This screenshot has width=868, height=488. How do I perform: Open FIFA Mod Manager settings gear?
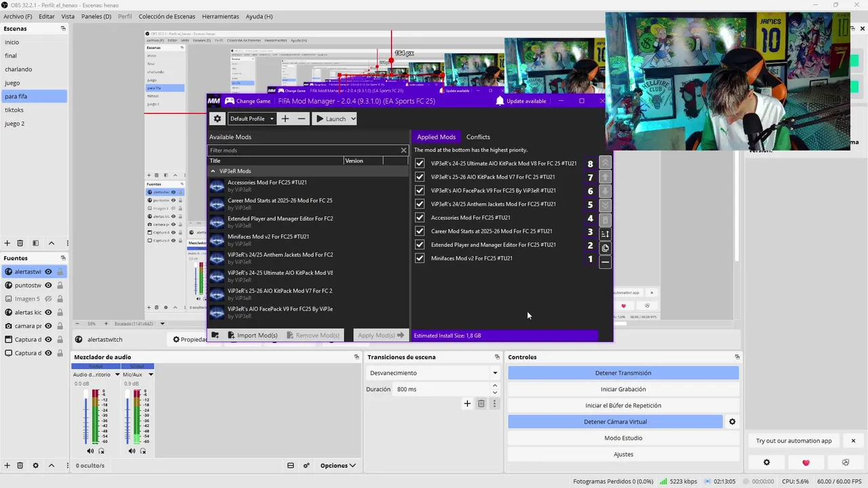click(x=217, y=119)
